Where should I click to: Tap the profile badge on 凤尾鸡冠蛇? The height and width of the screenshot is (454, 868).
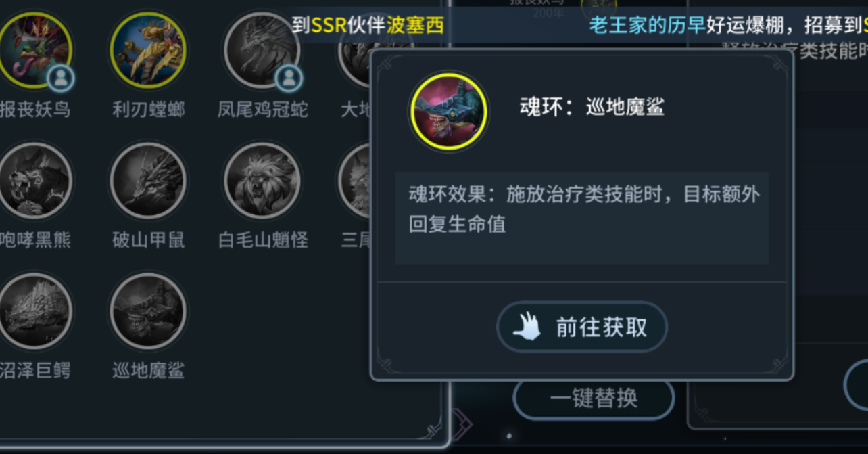pos(289,78)
